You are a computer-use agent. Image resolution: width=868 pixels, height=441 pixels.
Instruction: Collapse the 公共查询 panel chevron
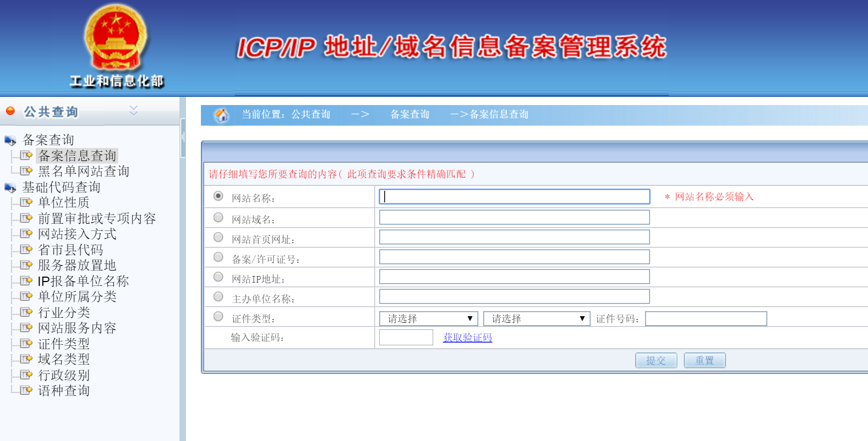[133, 111]
